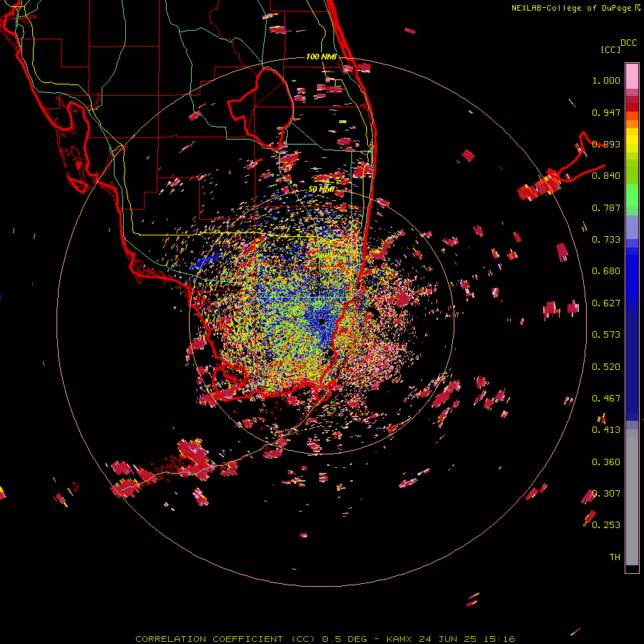This screenshot has height=644, width=644.
Task: Select the 0.360 scale value
Action: point(606,462)
